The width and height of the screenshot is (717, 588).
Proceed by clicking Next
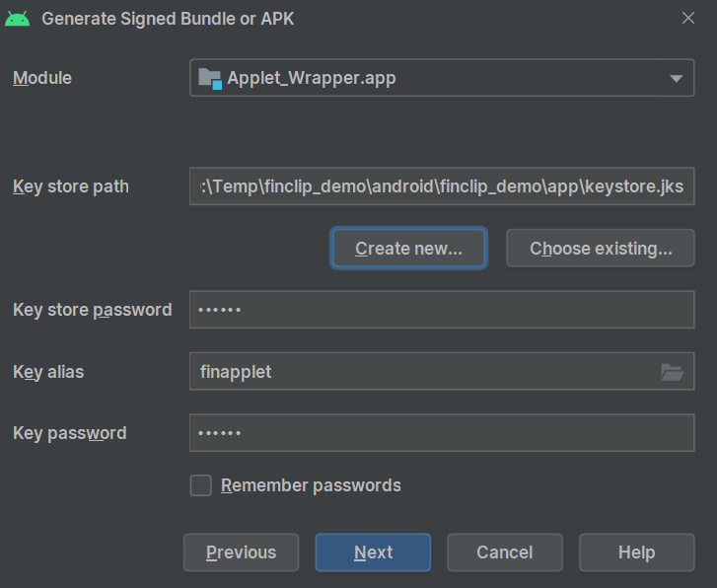click(373, 552)
